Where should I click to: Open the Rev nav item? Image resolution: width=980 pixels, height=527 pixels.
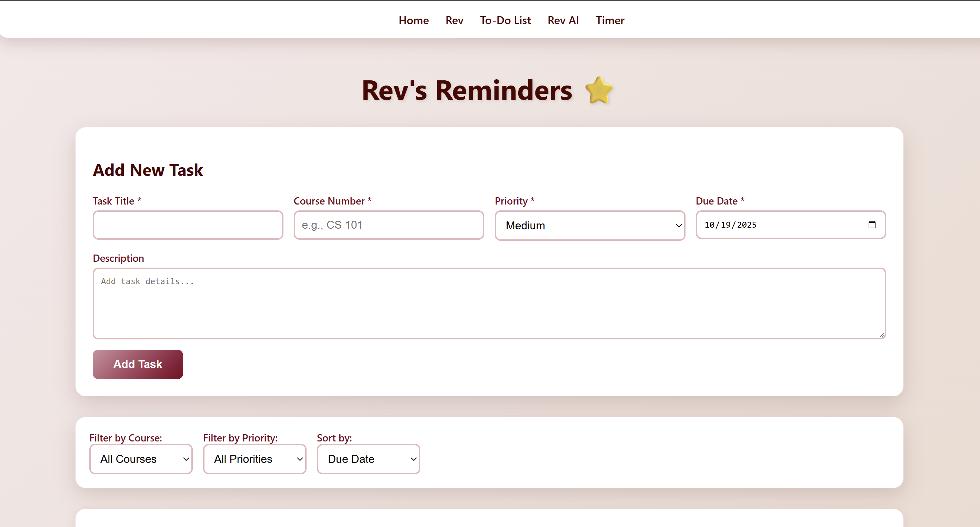[454, 20]
